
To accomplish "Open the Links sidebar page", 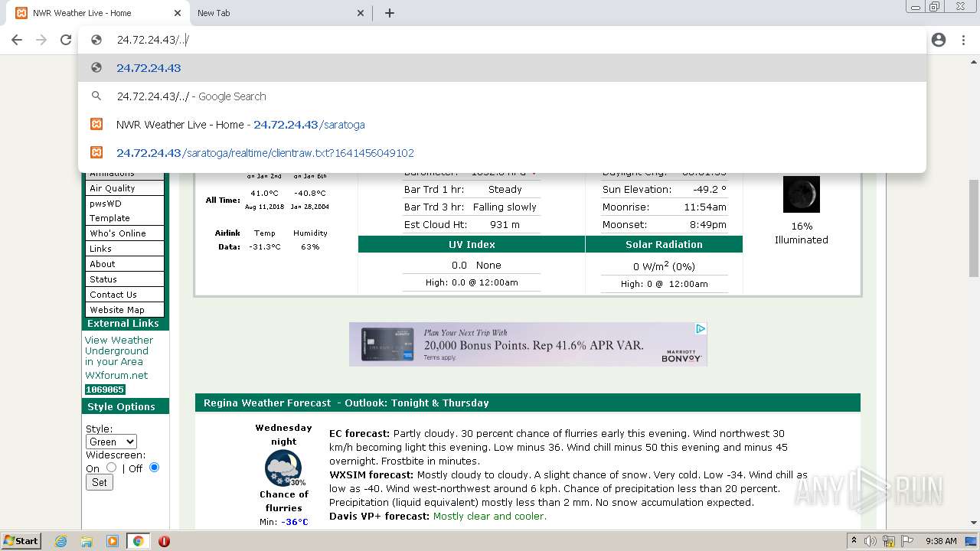I will (125, 249).
